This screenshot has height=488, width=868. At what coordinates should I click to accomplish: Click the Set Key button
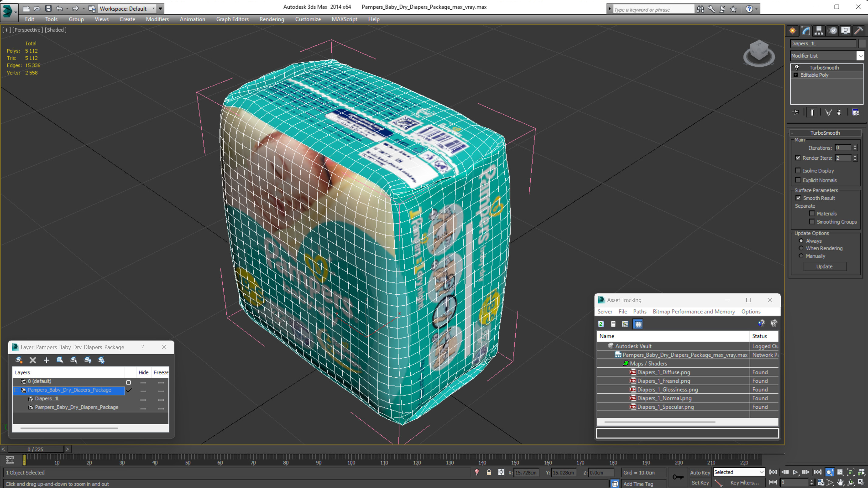[x=700, y=483]
